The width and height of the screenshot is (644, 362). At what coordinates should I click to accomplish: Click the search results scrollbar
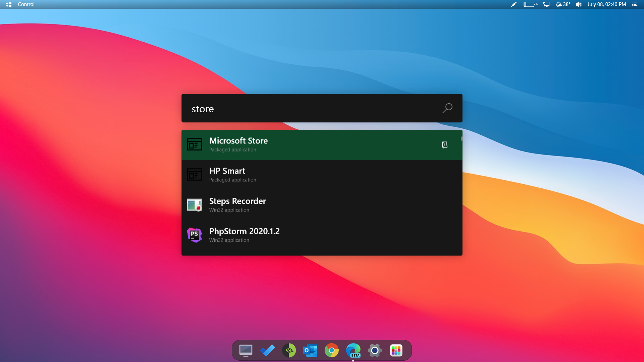click(x=462, y=139)
